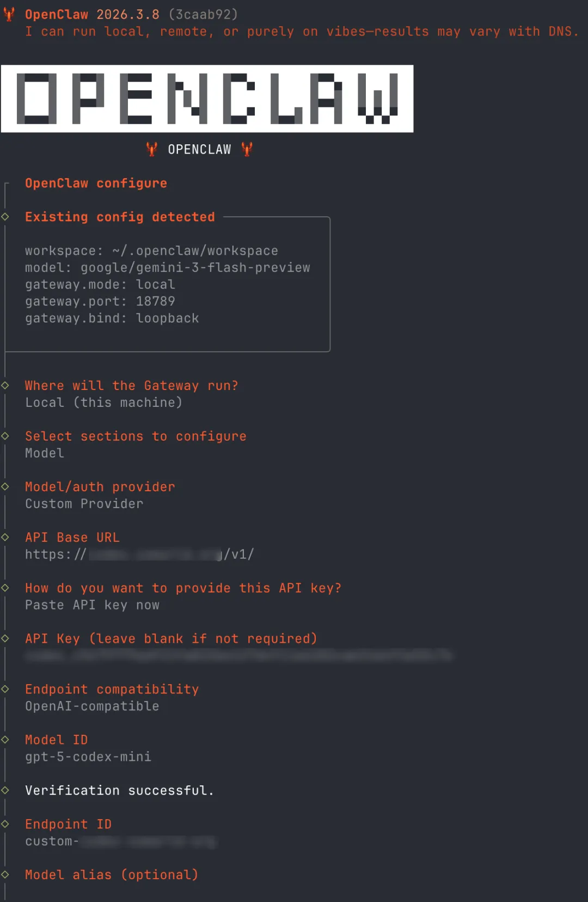The image size is (588, 902).
Task: Click the diamond marker beside Select sections to configure
Action: 5,436
